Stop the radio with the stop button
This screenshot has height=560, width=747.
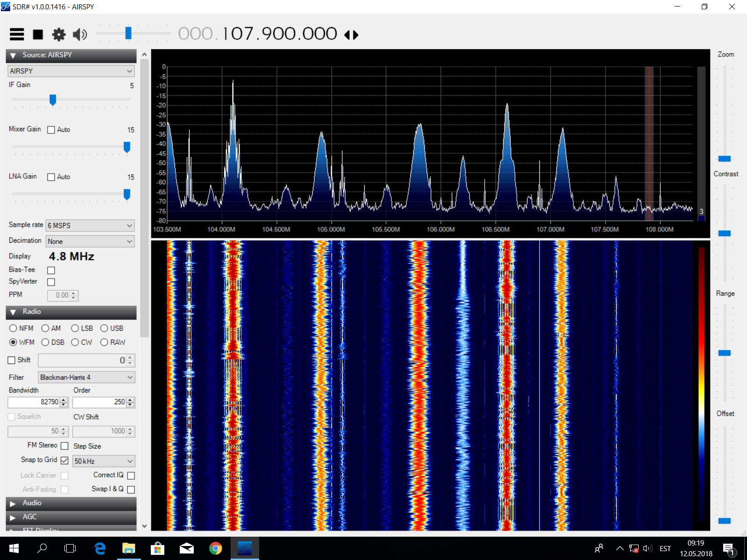38,35
